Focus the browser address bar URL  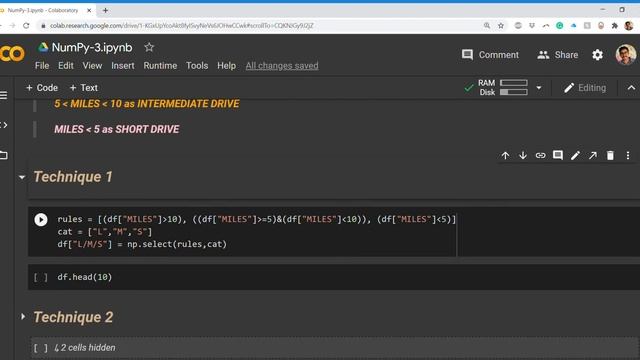click(182, 26)
